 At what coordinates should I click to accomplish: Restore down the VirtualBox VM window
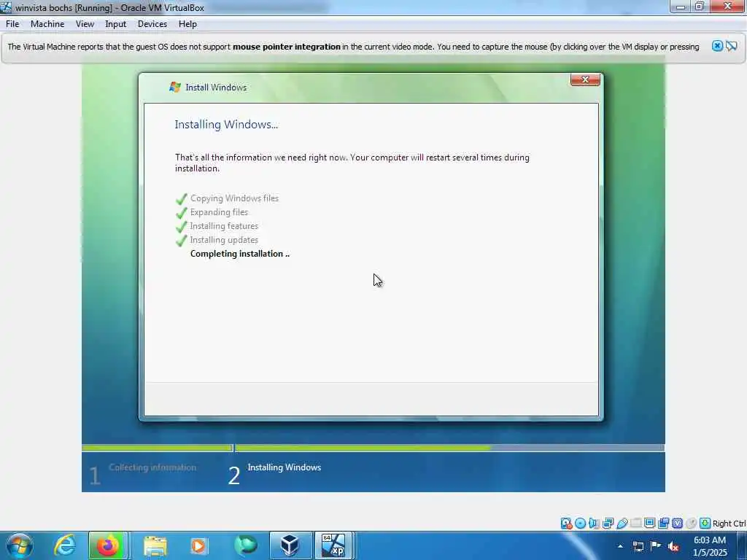click(700, 7)
